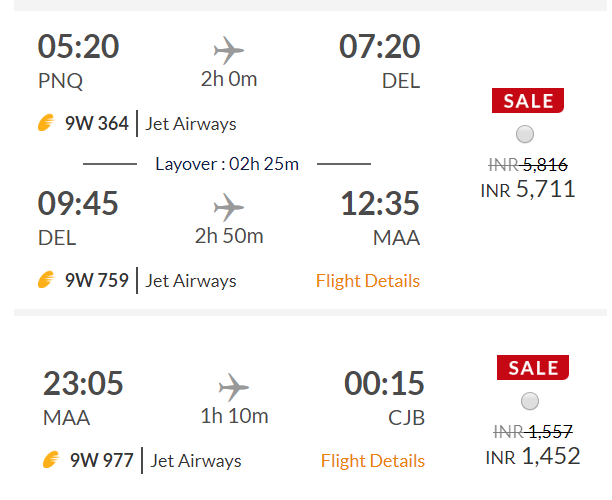Click airplane icon for DEL to MAA
Screen dimensions: 612x500
click(x=229, y=207)
